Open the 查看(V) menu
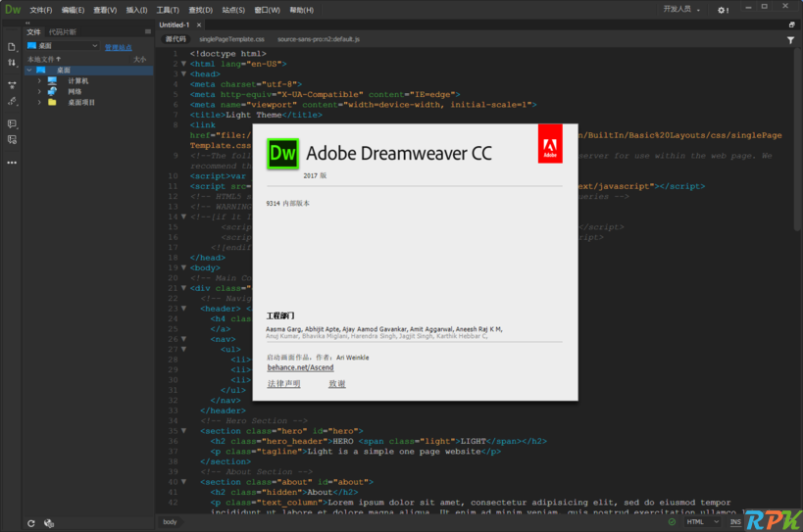This screenshot has width=803, height=532. [x=105, y=10]
